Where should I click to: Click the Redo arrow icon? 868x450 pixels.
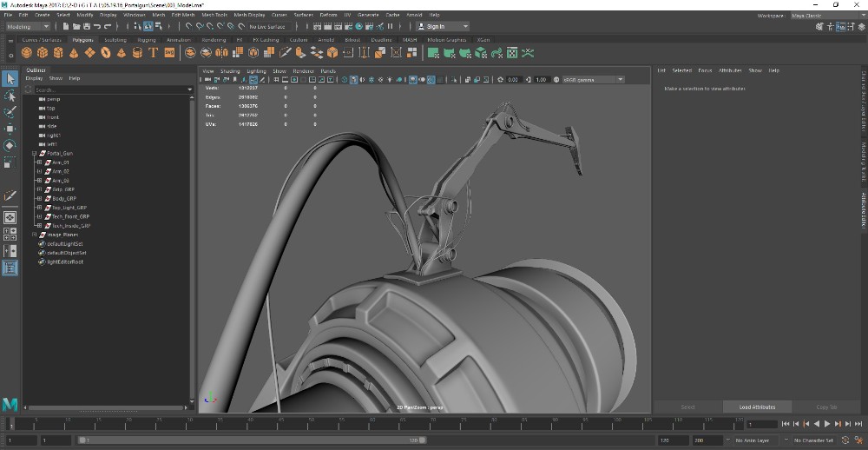[x=108, y=26]
